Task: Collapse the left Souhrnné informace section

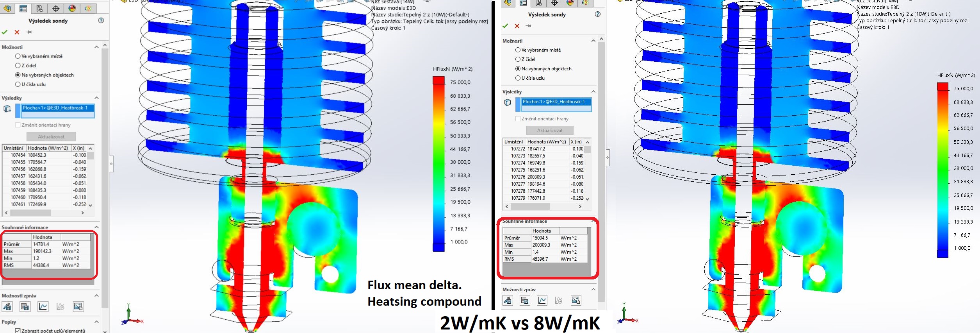Action: 96,227
